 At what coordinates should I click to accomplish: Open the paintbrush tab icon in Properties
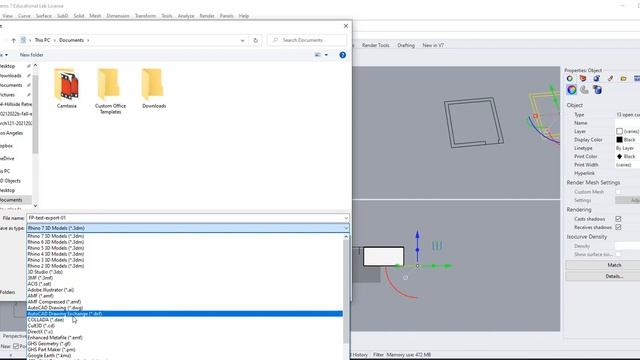tap(610, 78)
